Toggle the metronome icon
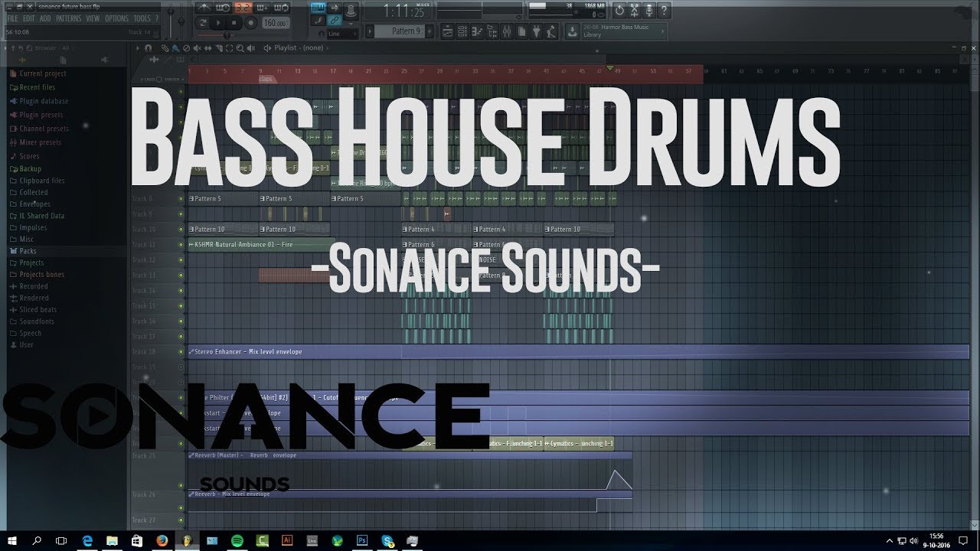Screen dimensions: 980x551 tap(204, 8)
